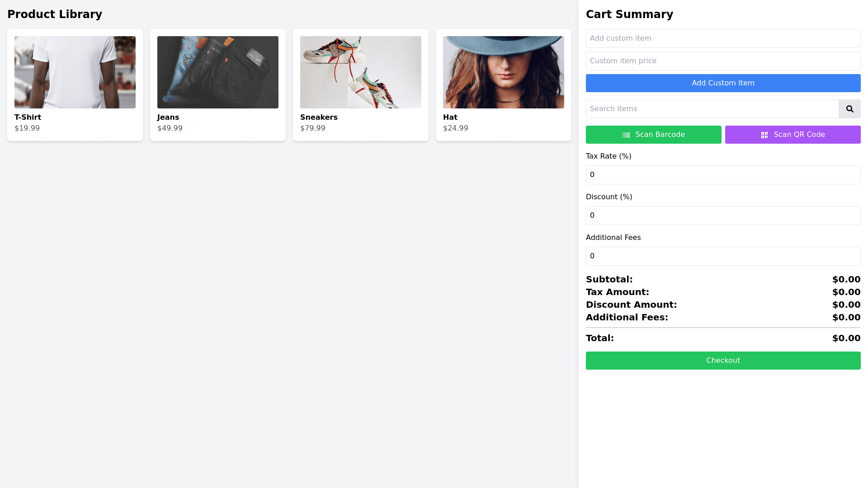Screen dimensions: 868x488
Task: Click the Sneakers product name
Action: (x=319, y=117)
